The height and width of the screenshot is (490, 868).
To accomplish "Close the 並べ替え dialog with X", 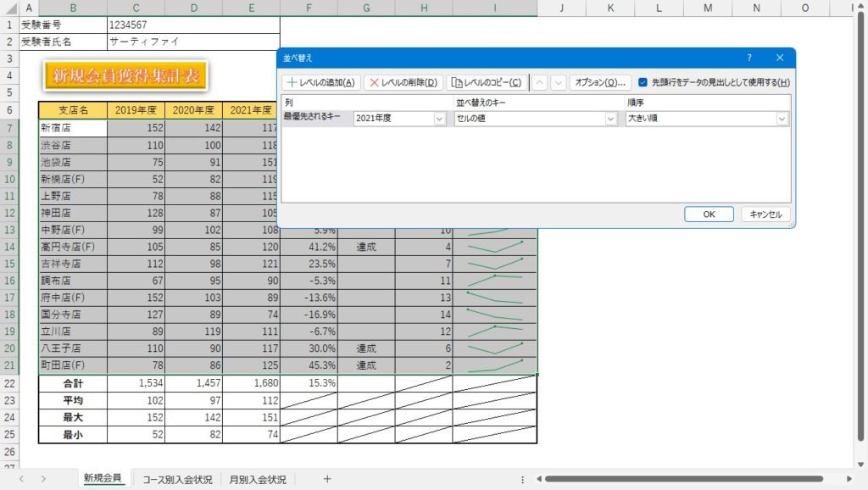I will [x=780, y=58].
